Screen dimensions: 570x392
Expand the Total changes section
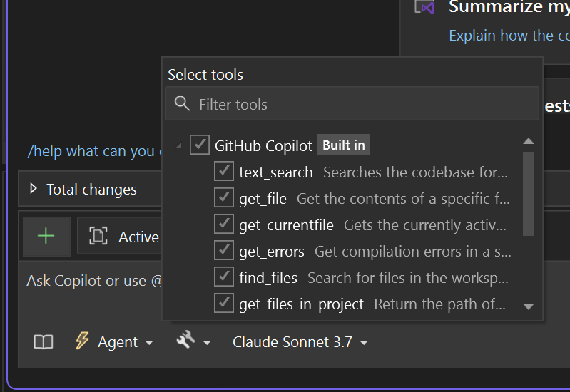[33, 190]
